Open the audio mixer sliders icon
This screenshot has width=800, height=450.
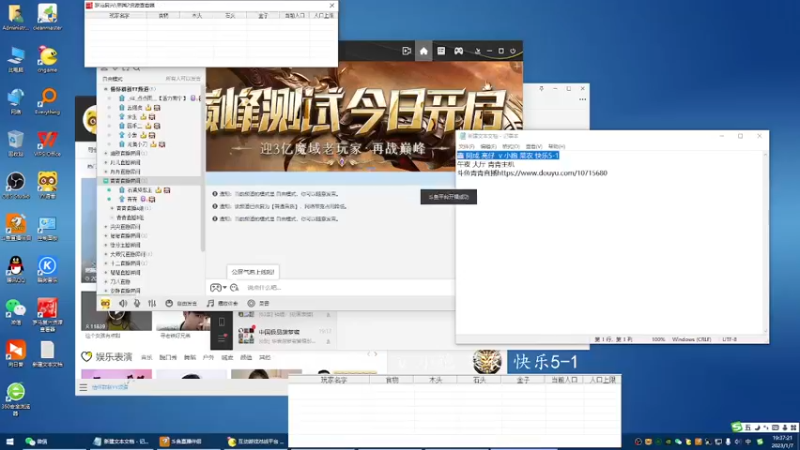152,303
